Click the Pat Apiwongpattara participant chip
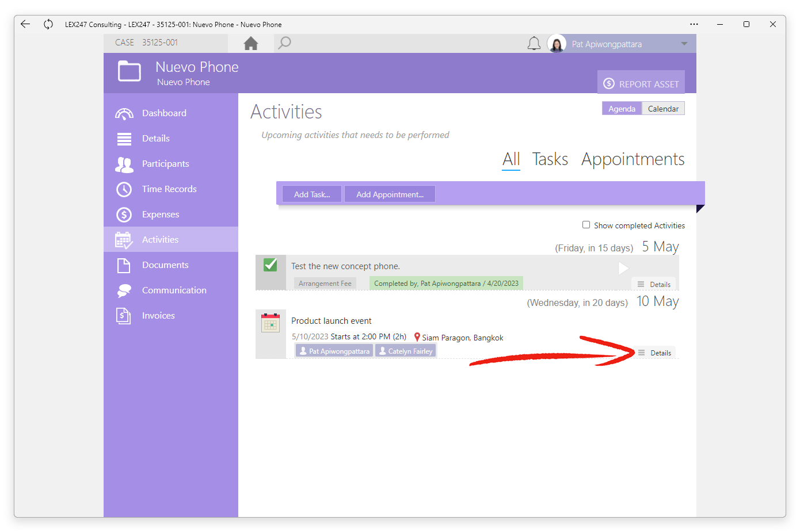This screenshot has width=800, height=532. [334, 351]
